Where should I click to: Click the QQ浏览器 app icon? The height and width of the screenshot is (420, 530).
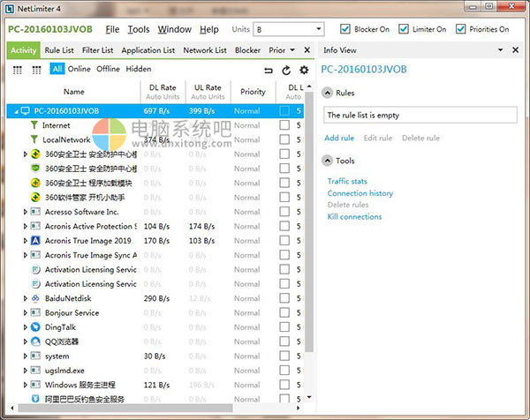coord(35,341)
